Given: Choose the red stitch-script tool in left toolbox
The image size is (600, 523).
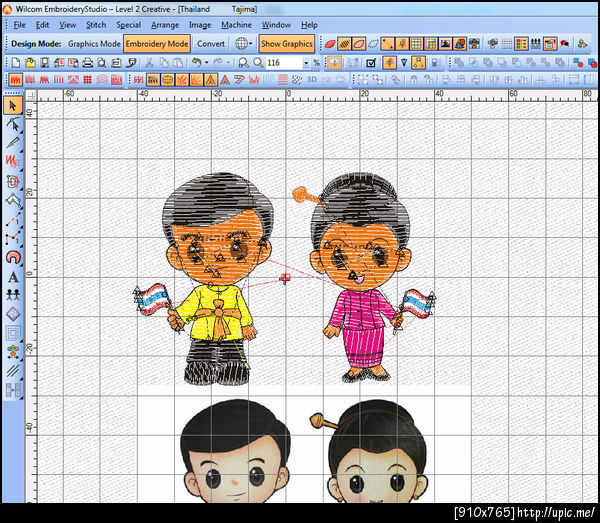Looking at the screenshot, I should [x=13, y=161].
